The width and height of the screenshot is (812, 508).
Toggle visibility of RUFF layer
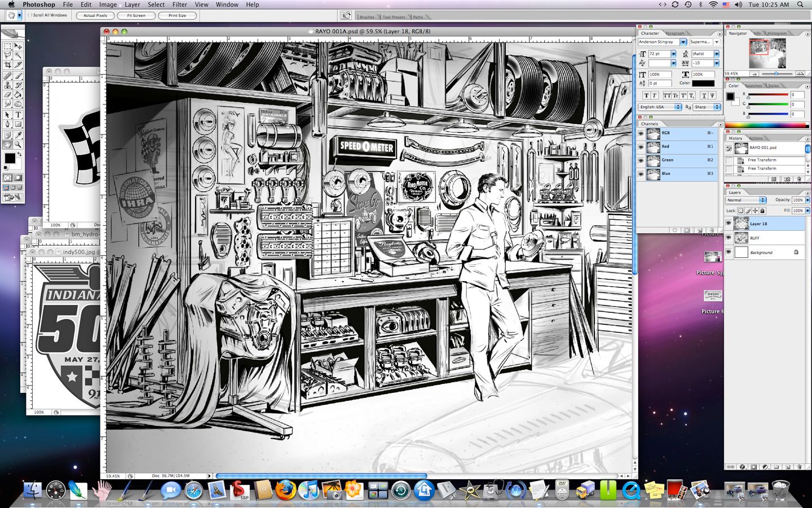[x=729, y=238]
